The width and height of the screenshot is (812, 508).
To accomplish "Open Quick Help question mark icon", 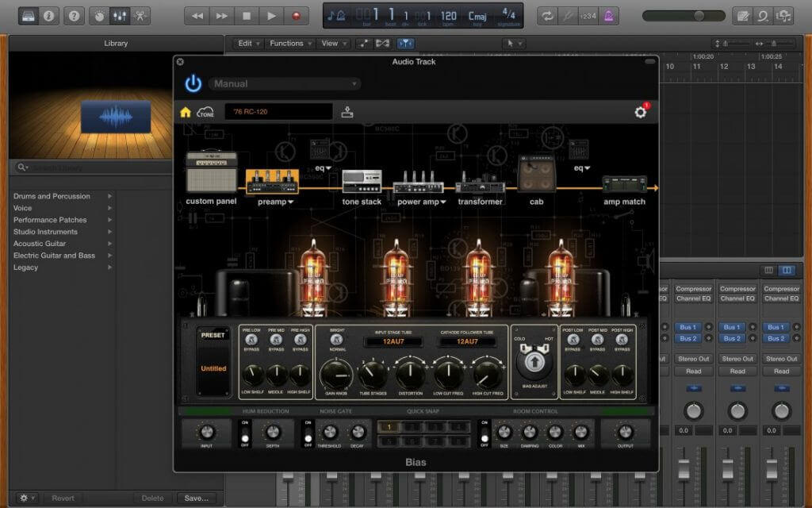I will tap(74, 16).
